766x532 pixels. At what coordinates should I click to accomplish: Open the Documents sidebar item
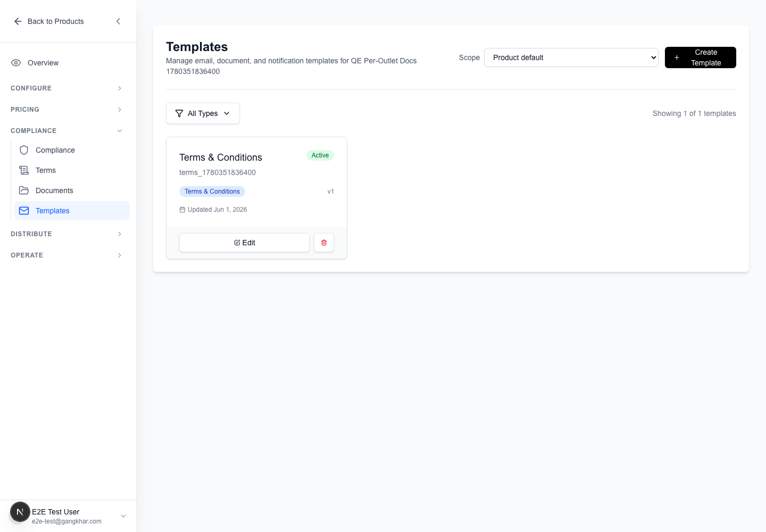[72, 190]
